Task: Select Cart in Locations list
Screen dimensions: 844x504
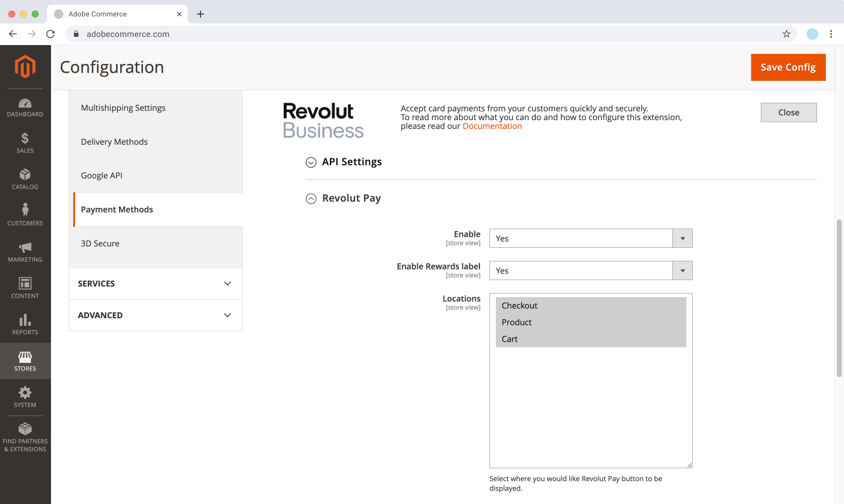Action: click(x=591, y=339)
